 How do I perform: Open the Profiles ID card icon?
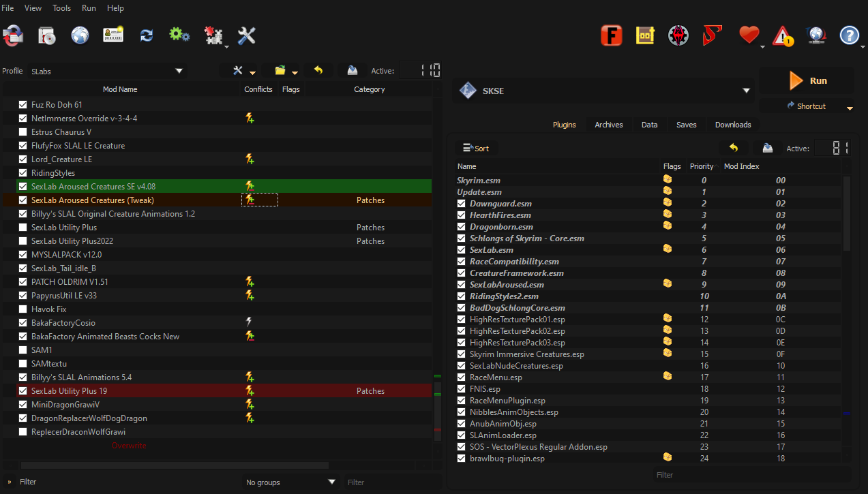[x=113, y=35]
